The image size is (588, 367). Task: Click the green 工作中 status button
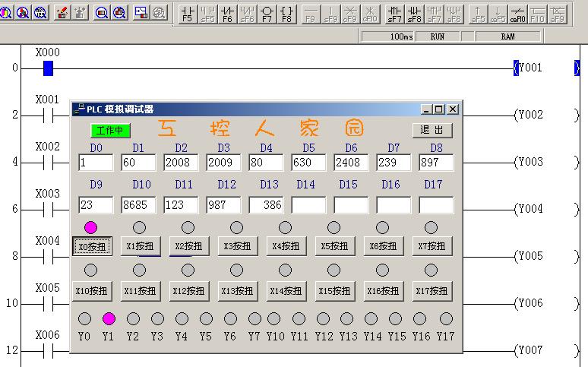[111, 130]
